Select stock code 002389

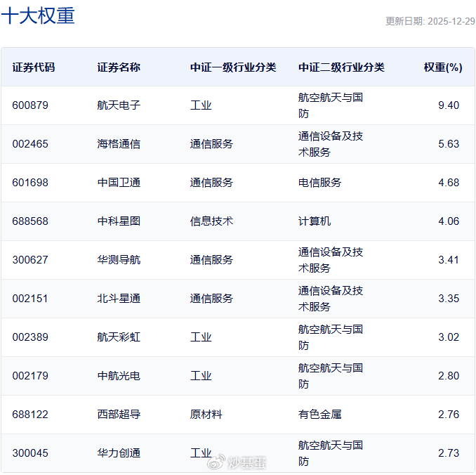[x=30, y=337]
